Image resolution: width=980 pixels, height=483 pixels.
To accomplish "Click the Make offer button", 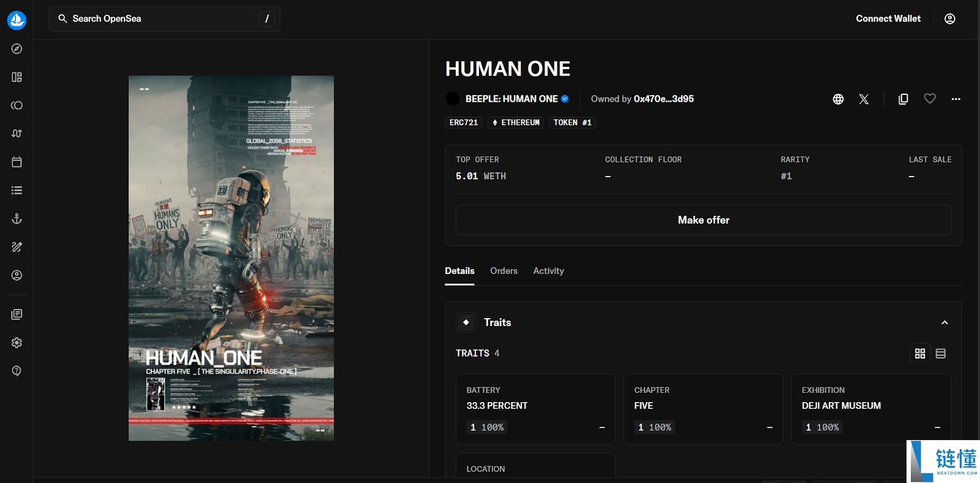I will tap(703, 220).
